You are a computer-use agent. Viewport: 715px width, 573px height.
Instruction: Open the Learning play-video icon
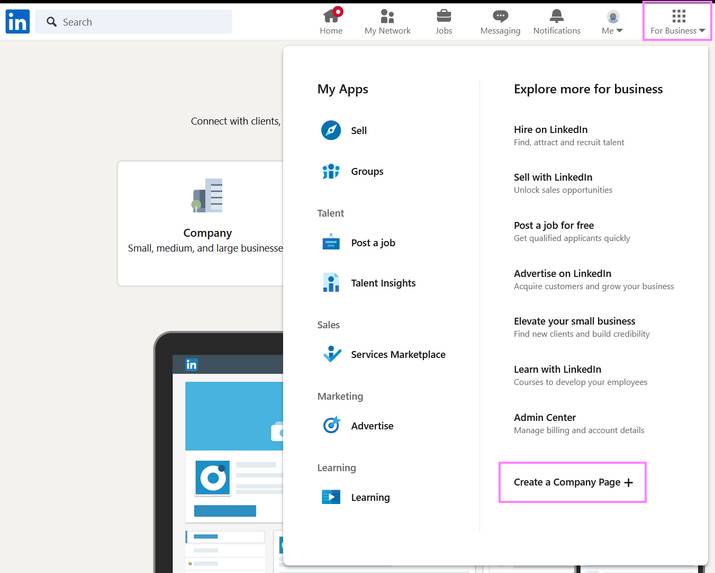tap(331, 497)
